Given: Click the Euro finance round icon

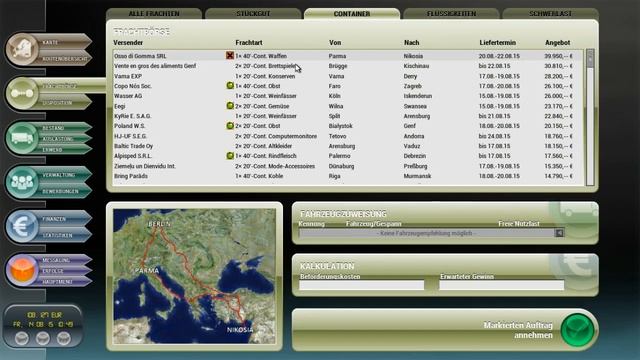Looking at the screenshot, I should (x=22, y=226).
